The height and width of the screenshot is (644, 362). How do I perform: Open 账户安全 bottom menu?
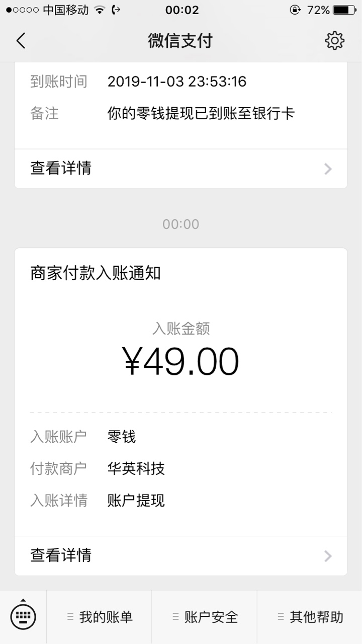point(204,617)
